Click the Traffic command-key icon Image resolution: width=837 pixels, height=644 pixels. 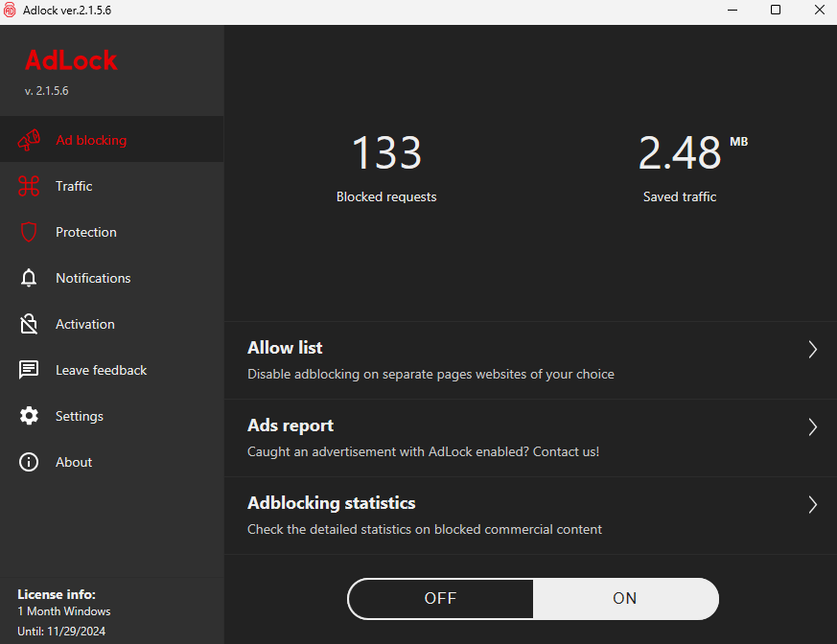click(29, 186)
